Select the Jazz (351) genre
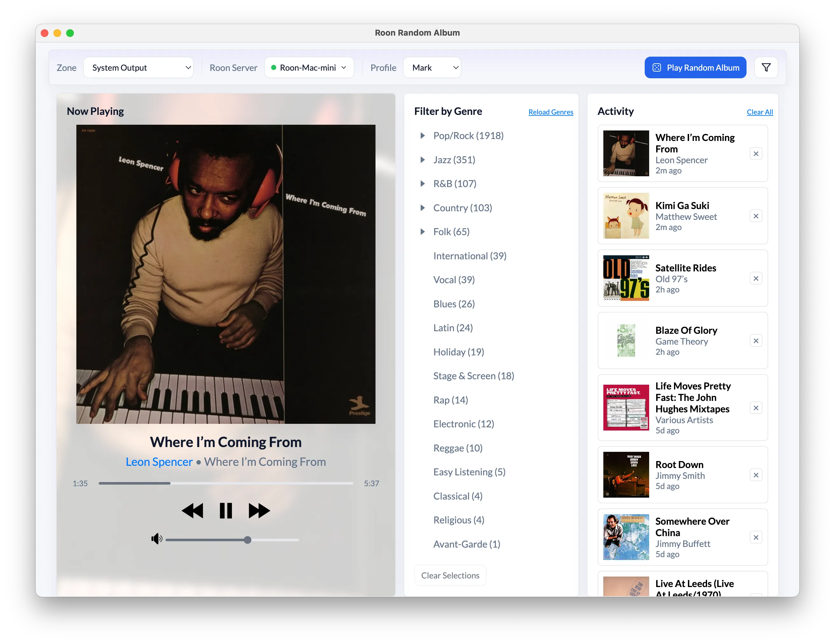 454,160
